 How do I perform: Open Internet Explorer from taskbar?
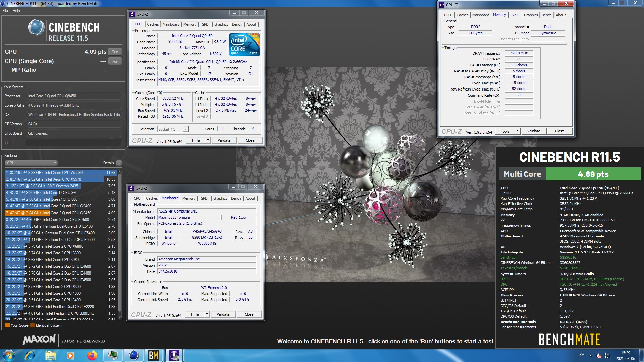30,355
